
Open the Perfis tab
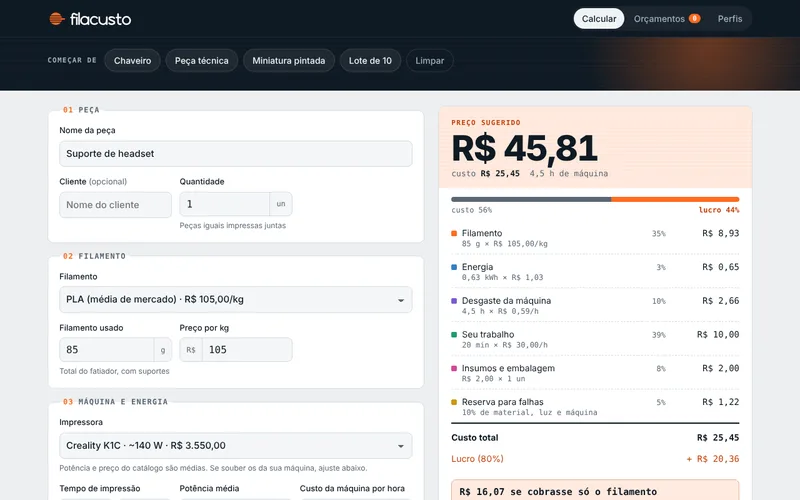coord(730,18)
